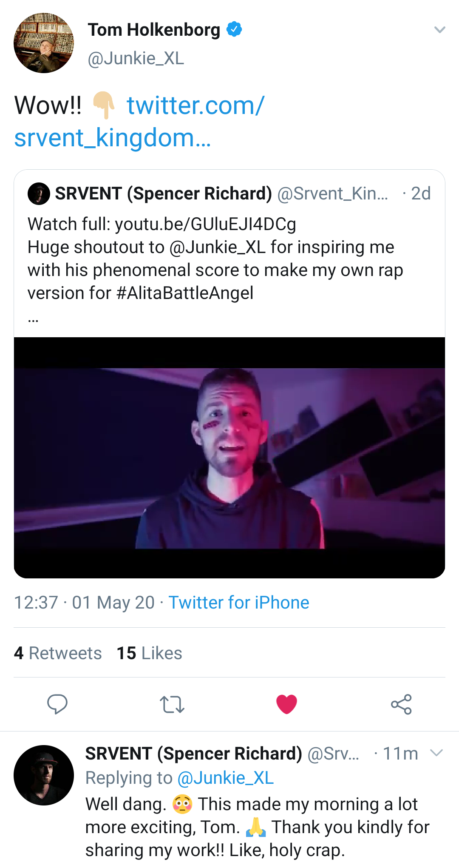View the 4 Retweets list
Screen dimensions: 459x868
[58, 653]
